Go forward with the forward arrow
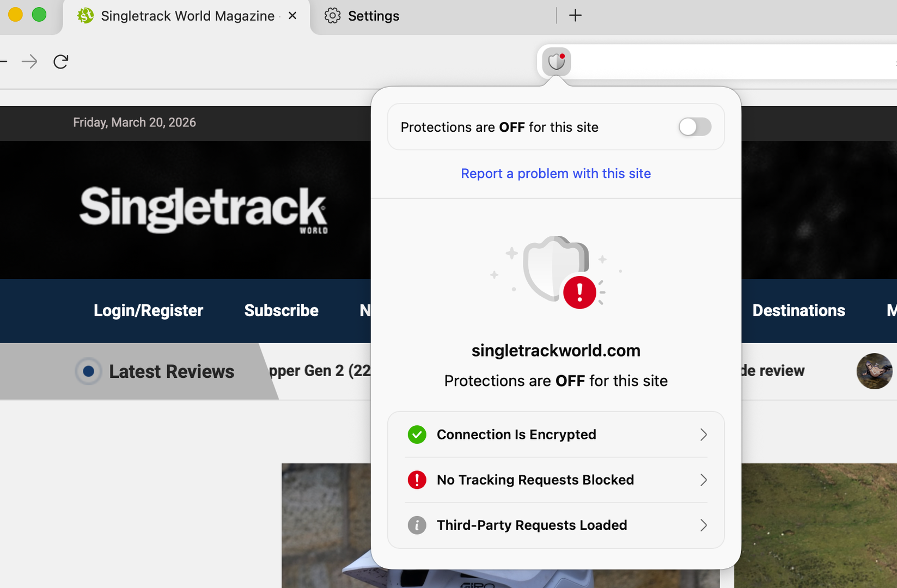Image resolution: width=897 pixels, height=588 pixels. tap(29, 62)
